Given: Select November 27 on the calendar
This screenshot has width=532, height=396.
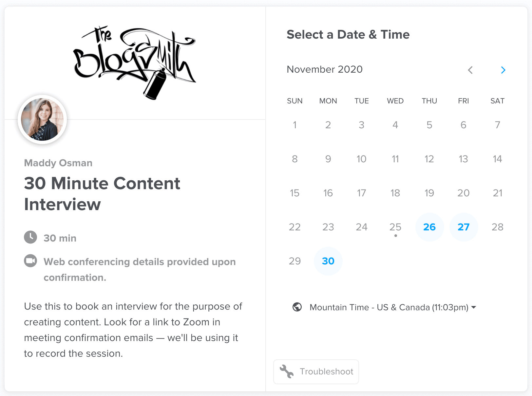Looking at the screenshot, I should click(x=464, y=227).
